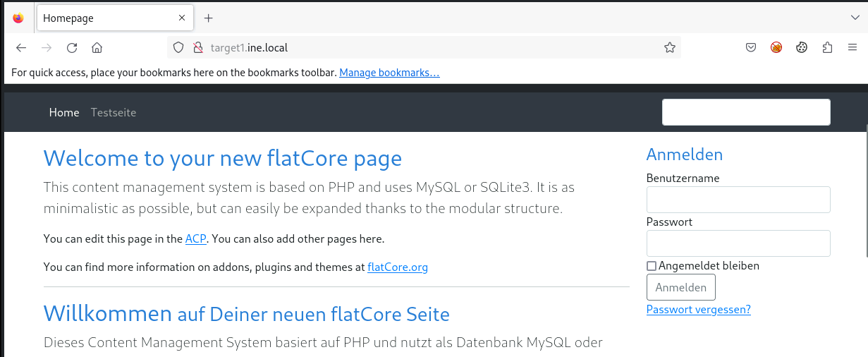Open the cookie extension icon
Screen dimensions: 868x357
pos(802,48)
